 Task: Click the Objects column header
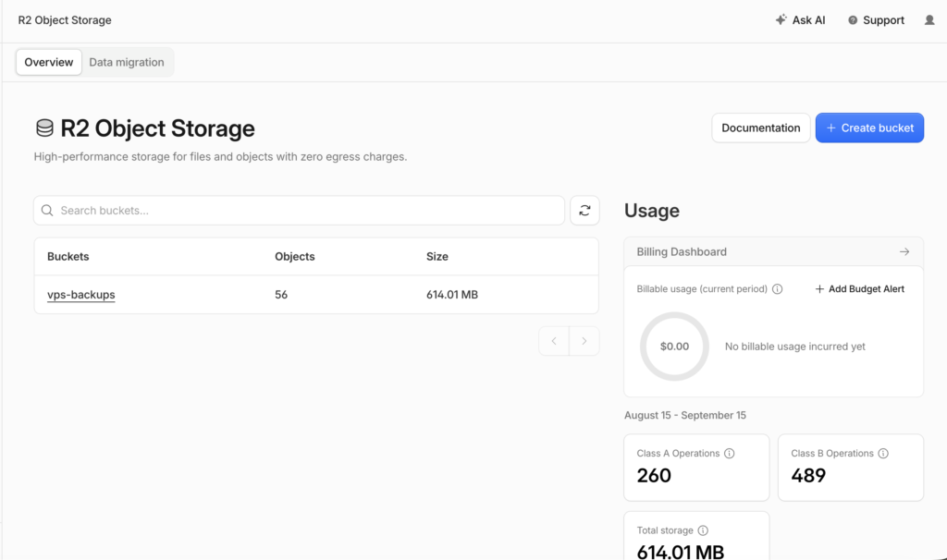(x=295, y=257)
